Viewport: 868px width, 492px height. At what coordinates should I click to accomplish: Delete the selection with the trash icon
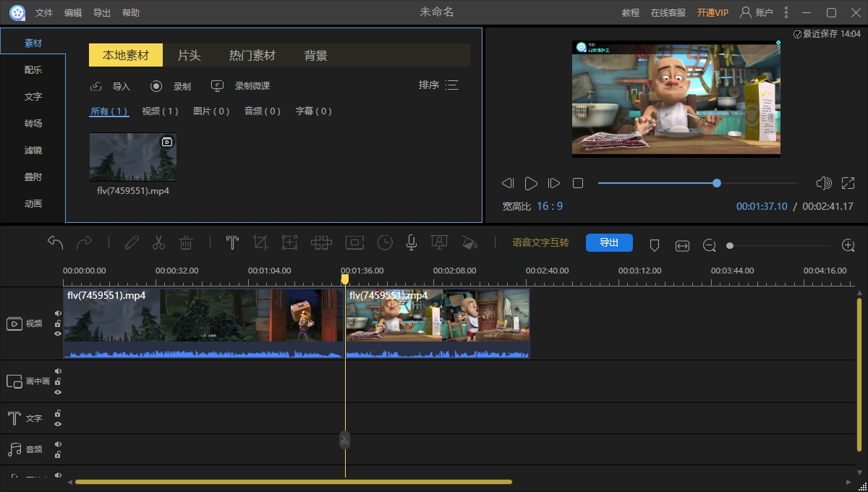tap(186, 243)
